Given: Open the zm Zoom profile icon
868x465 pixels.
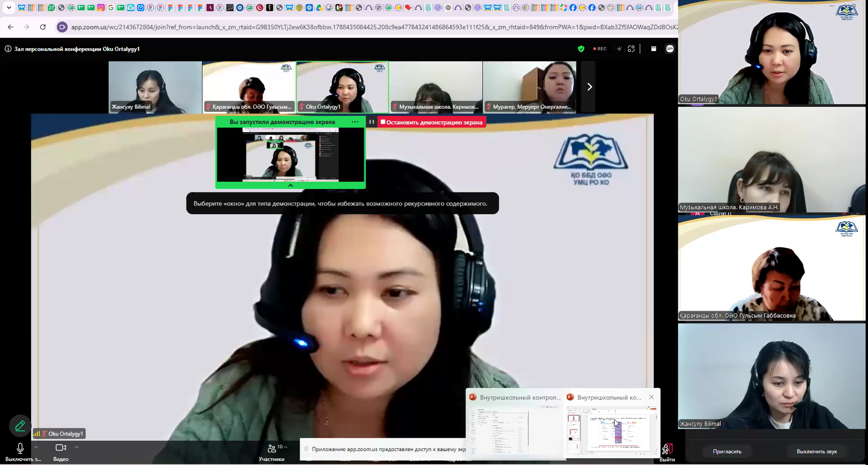Looking at the screenshot, I should pyautogui.click(x=670, y=49).
